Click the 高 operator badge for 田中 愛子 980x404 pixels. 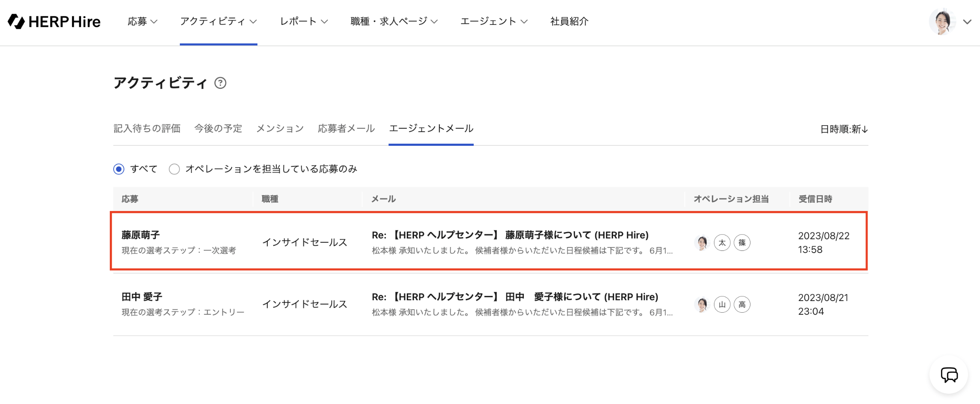pyautogui.click(x=742, y=305)
